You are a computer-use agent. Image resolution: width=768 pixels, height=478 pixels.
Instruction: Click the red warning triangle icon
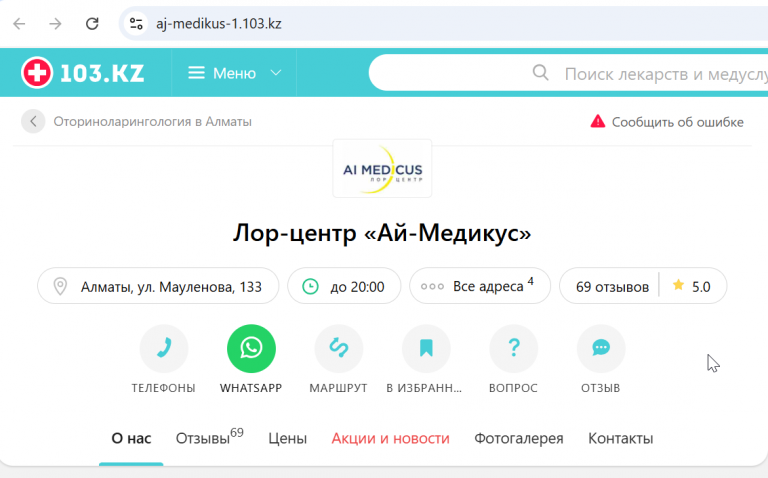pos(598,121)
